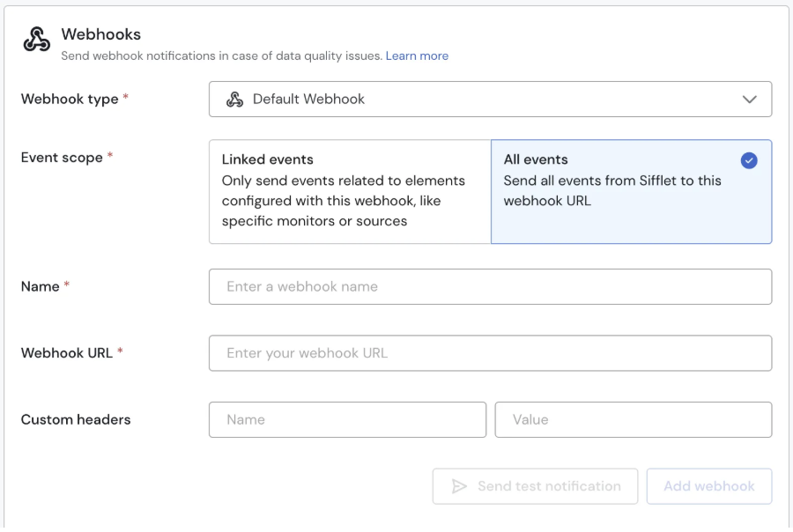Click the Webhook URL field label
This screenshot has height=532, width=793.
[x=67, y=353]
